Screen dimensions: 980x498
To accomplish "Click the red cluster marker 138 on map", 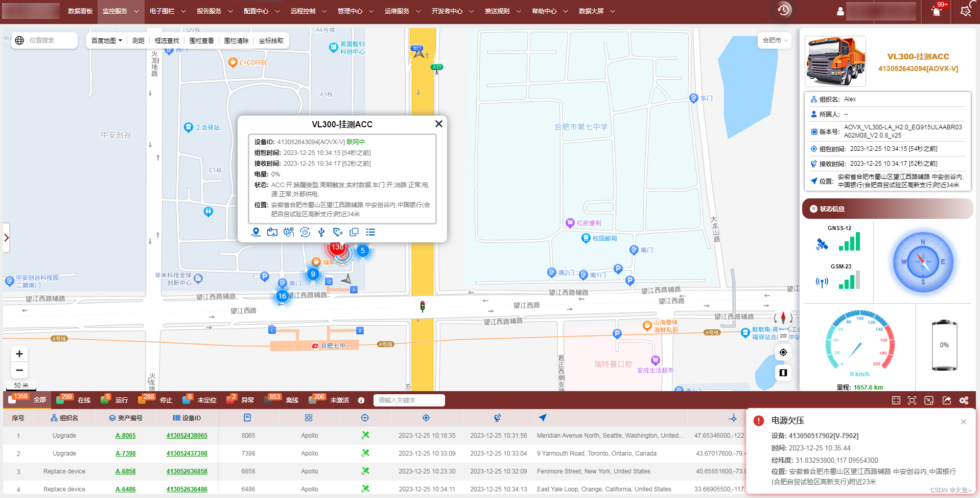I will pos(337,247).
